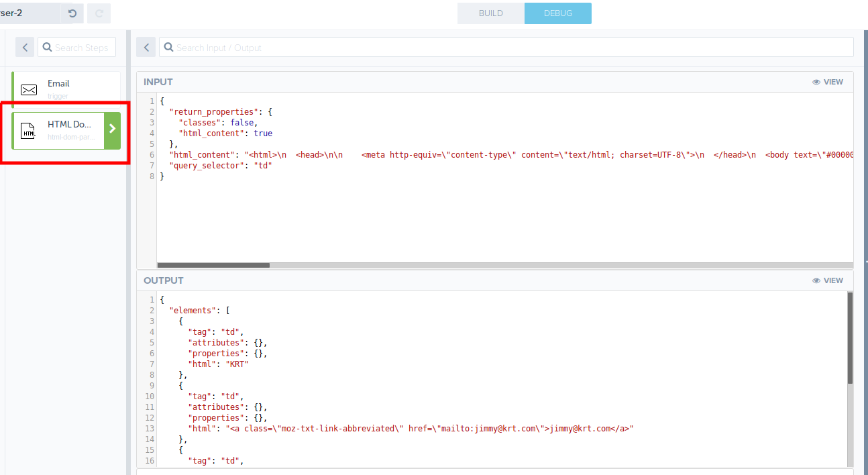Click the search magnifier in Search Steps field
The image size is (868, 475).
pyautogui.click(x=47, y=47)
